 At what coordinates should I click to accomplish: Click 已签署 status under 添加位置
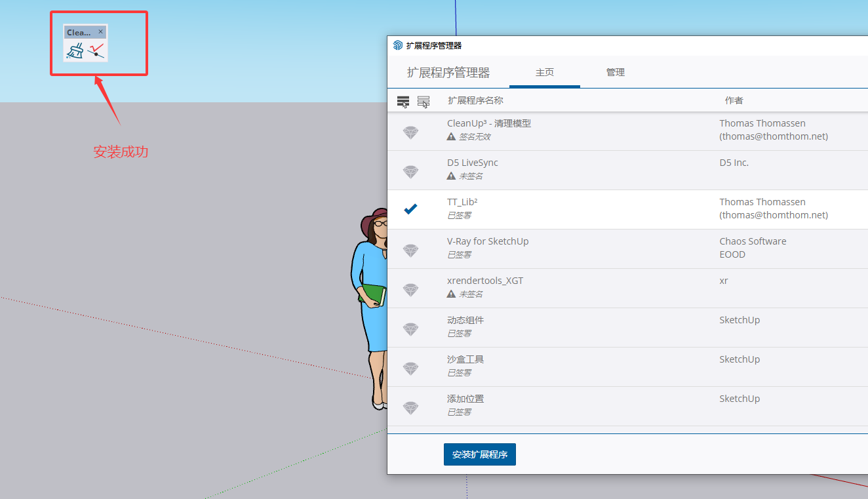pyautogui.click(x=459, y=412)
